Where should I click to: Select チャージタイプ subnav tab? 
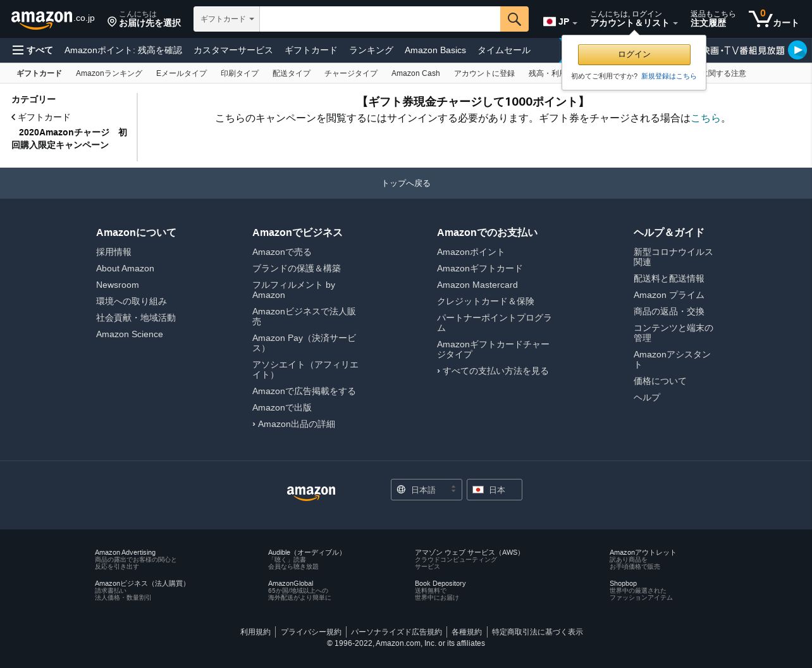coord(351,73)
